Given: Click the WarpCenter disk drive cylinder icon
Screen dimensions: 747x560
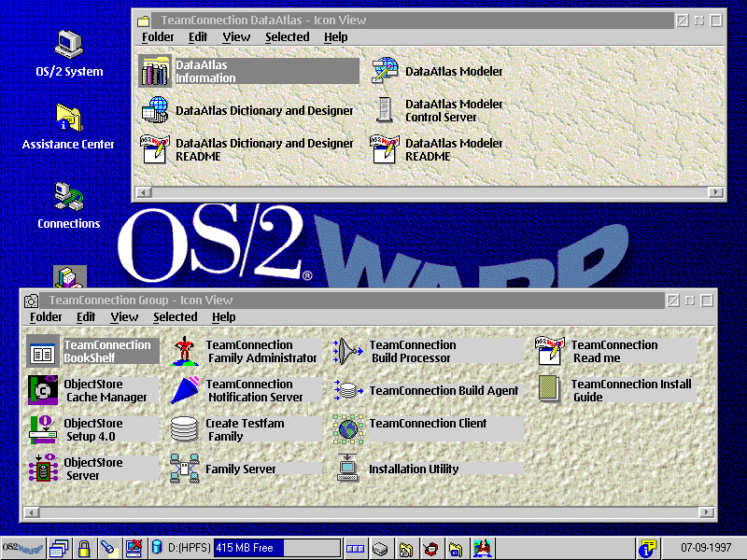Looking at the screenshot, I should coord(156,548).
